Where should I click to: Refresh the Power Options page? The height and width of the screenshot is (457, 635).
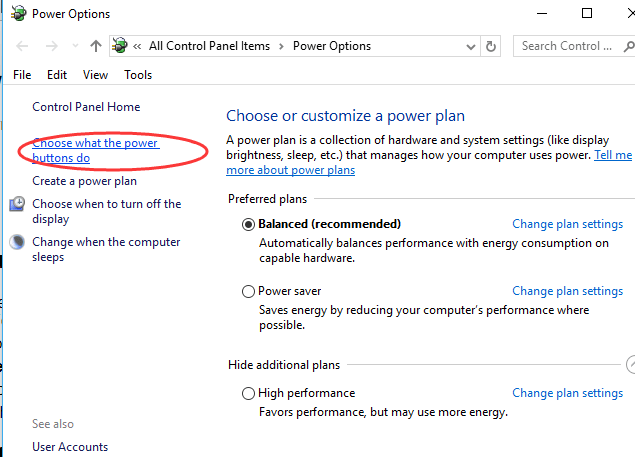(x=491, y=46)
